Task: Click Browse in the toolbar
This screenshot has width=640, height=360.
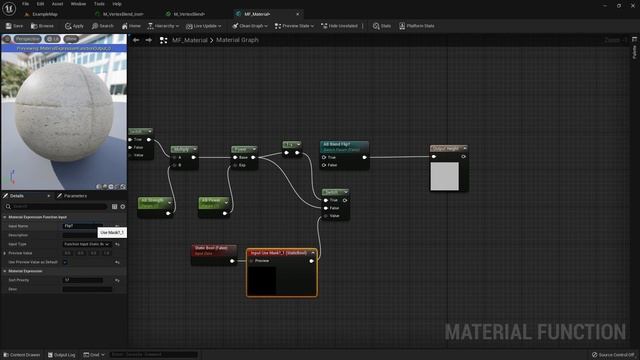Action: click(42, 26)
